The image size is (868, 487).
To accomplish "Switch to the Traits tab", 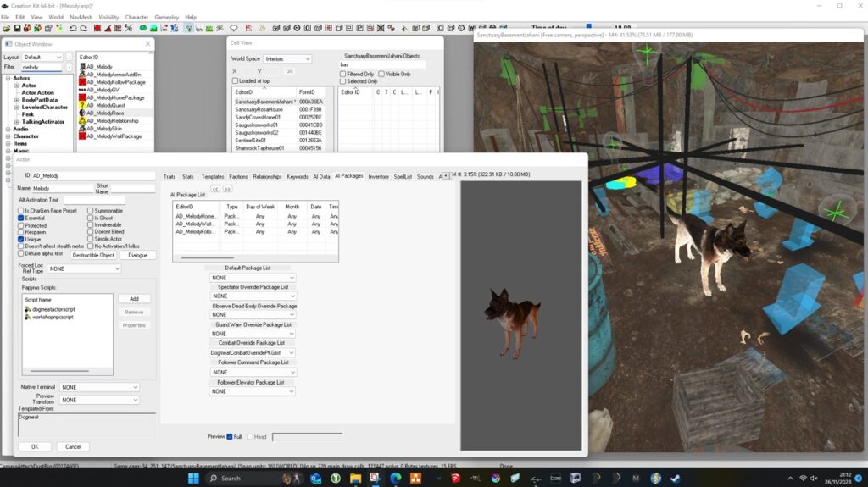I will pyautogui.click(x=170, y=176).
